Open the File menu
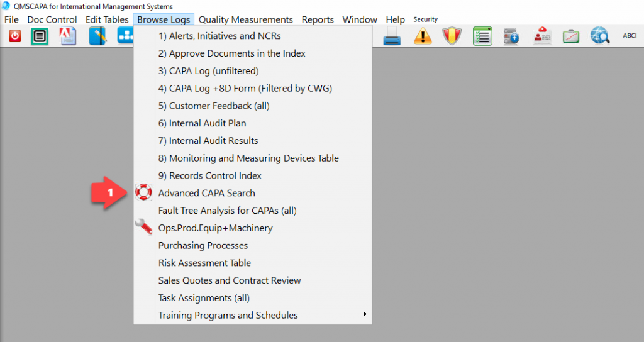 pyautogui.click(x=11, y=19)
